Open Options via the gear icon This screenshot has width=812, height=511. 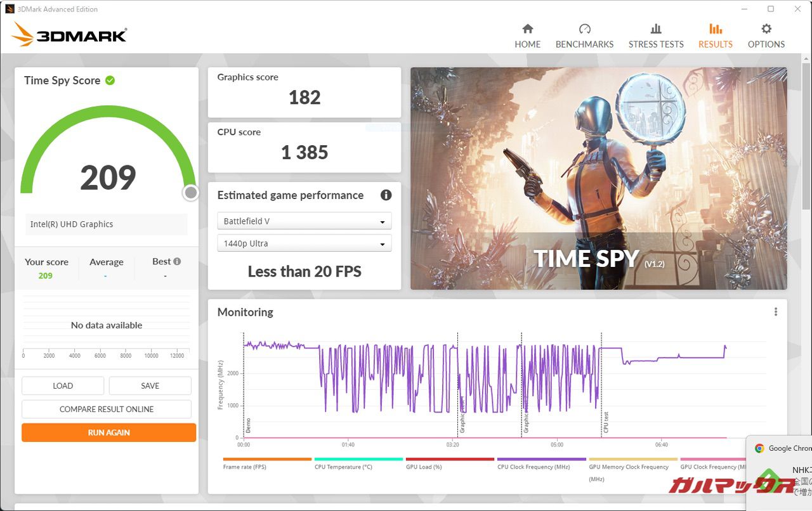pyautogui.click(x=766, y=29)
